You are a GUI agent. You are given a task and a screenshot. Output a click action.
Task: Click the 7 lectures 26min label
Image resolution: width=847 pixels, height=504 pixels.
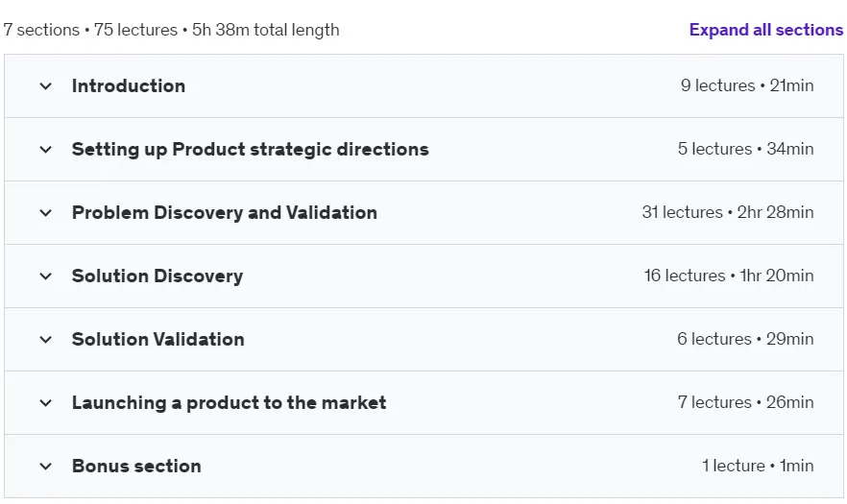click(x=745, y=402)
